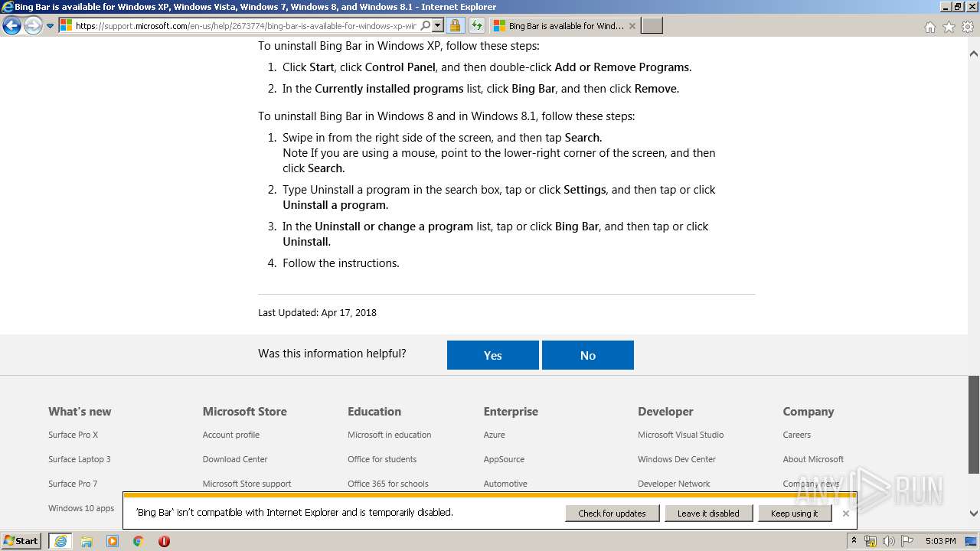This screenshot has width=980, height=551.
Task: Click Keep using it button
Action: pos(795,514)
